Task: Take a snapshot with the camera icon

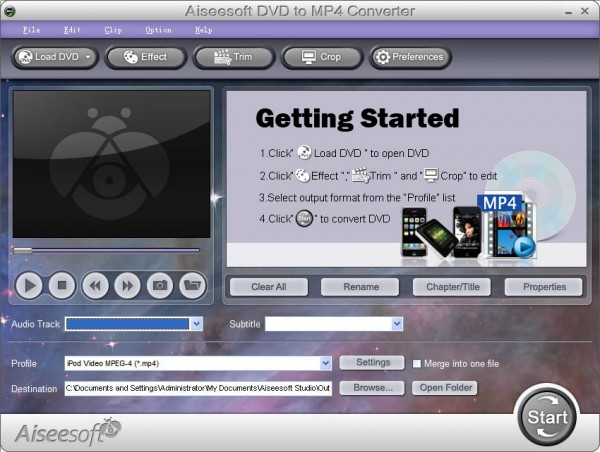Action: (159, 285)
